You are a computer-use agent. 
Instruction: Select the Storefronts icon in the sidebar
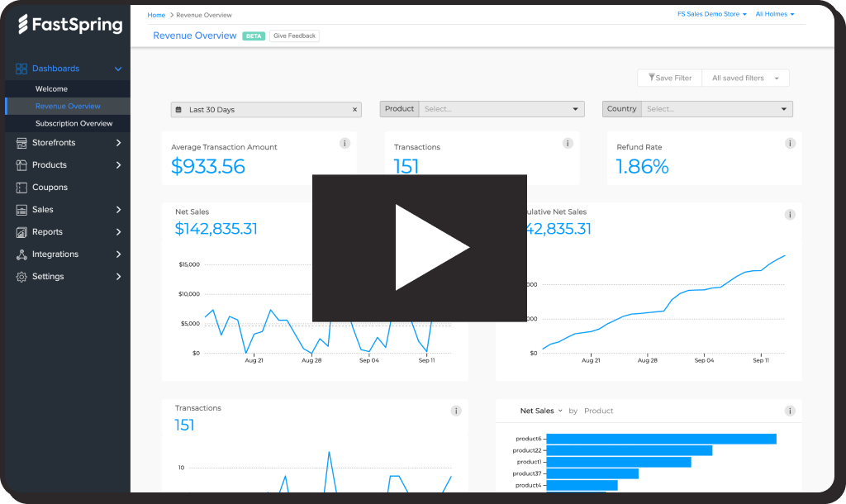20,142
